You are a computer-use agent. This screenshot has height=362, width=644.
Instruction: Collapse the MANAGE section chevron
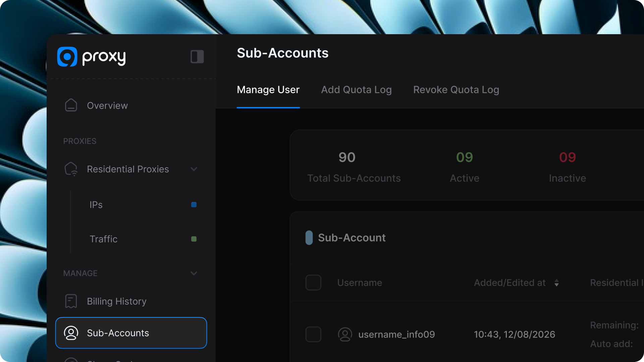point(194,273)
